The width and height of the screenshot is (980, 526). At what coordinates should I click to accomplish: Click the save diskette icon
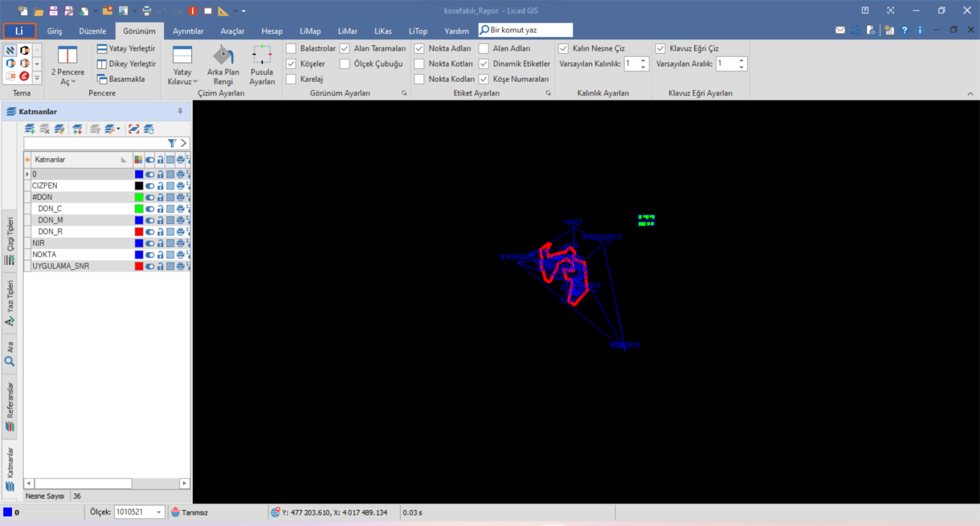[54, 11]
